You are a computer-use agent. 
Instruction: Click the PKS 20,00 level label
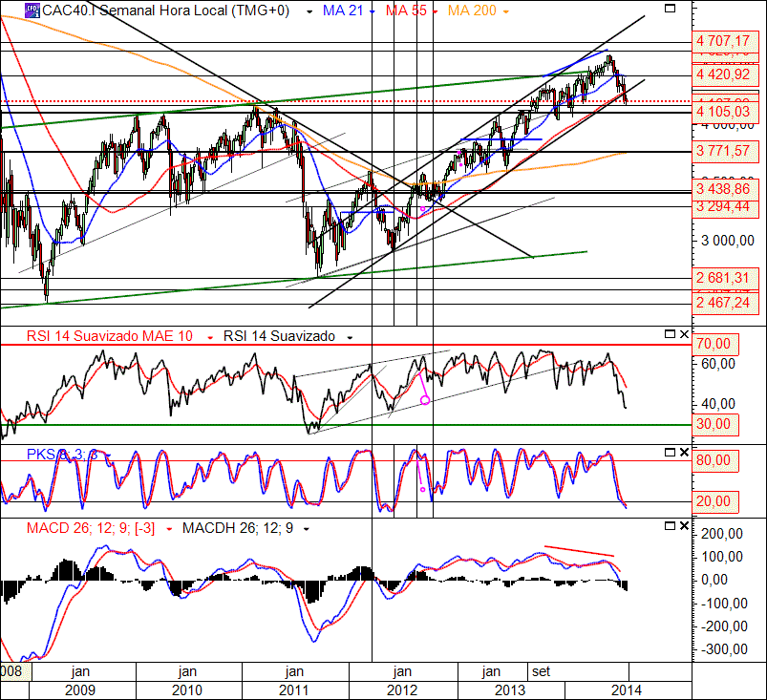(714, 501)
